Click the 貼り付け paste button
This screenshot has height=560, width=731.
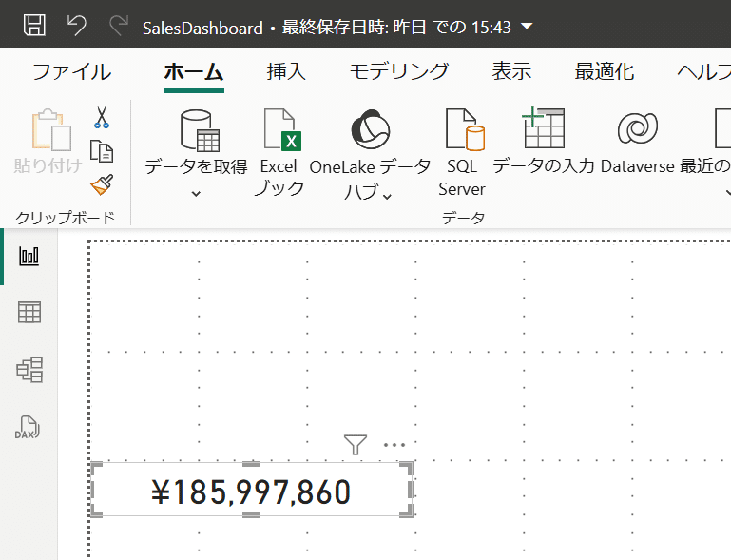pyautogui.click(x=48, y=142)
